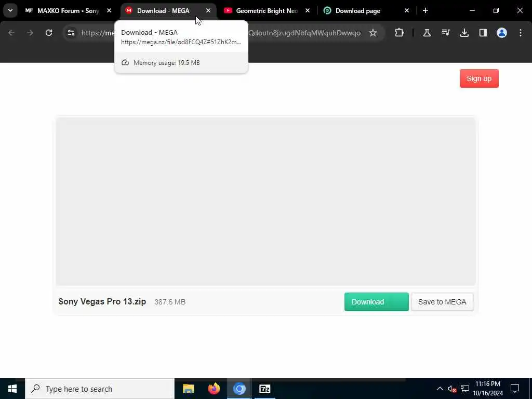Click the mega.nz URL in tab tooltip
The height and width of the screenshot is (399, 532).
181,42
